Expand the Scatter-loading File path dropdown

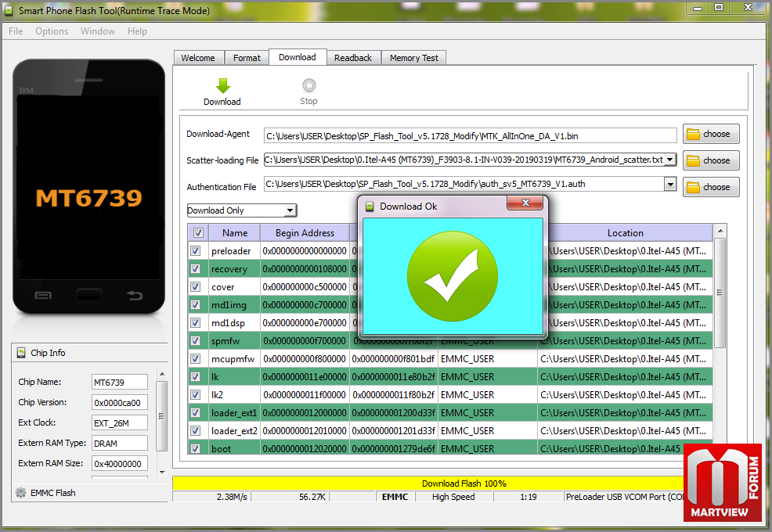click(669, 160)
